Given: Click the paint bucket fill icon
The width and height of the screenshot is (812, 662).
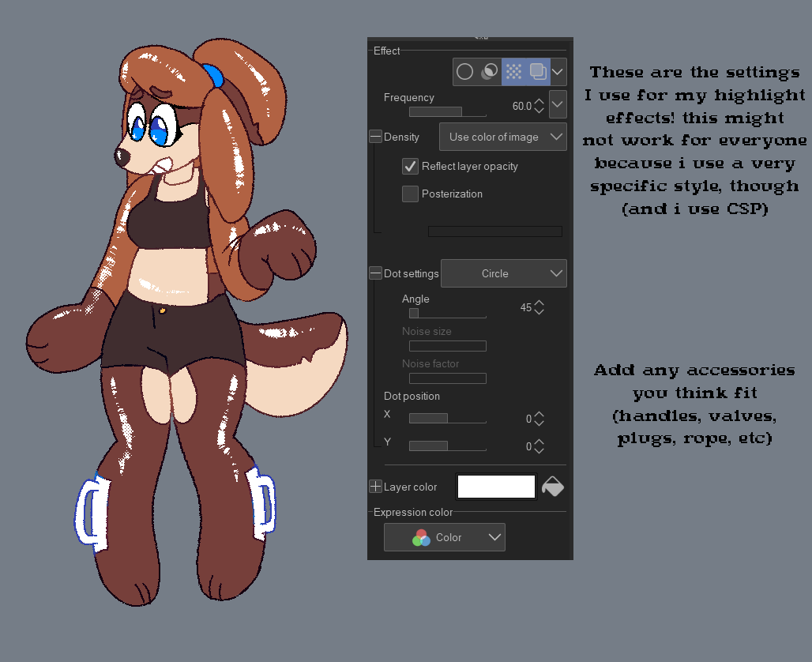Looking at the screenshot, I should tap(553, 487).
